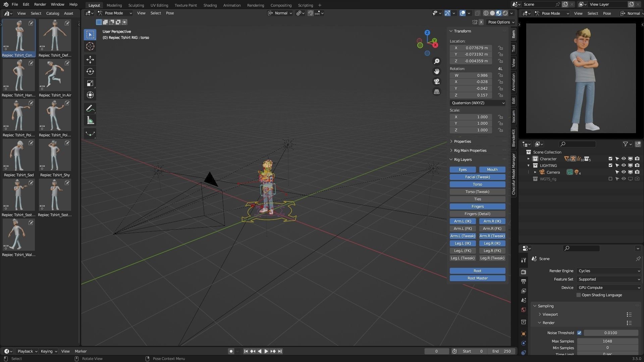The width and height of the screenshot is (644, 362).
Task: Uncheck the Noise Threshold checkbox
Action: coord(579,333)
